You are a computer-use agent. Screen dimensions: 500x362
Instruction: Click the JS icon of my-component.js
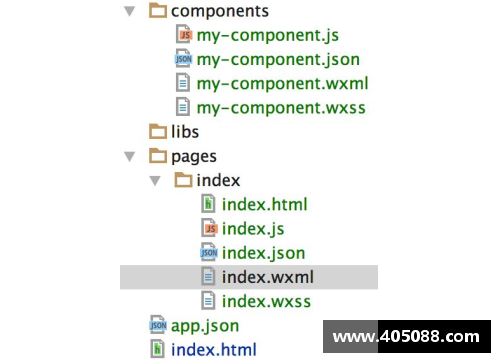tap(184, 34)
